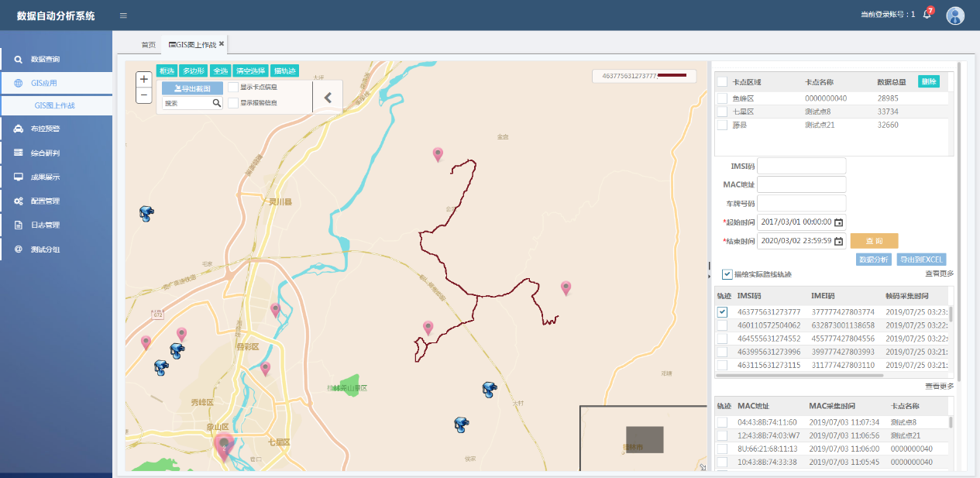Viewport: 980px width, 478px height.
Task: Uncheck 描绘实际路线轨迹 checkbox
Action: [727, 274]
